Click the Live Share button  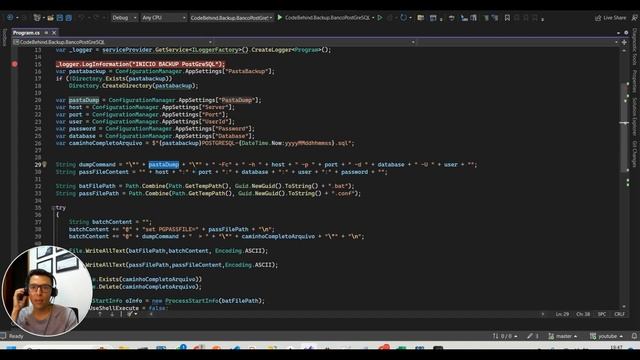(x=610, y=18)
